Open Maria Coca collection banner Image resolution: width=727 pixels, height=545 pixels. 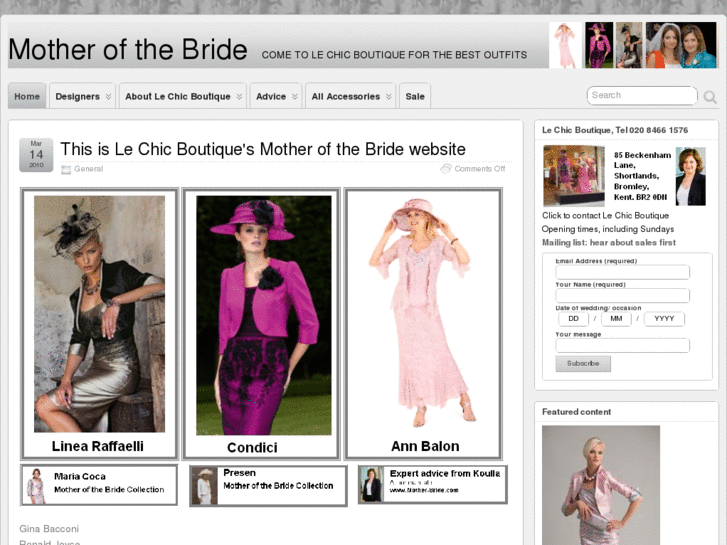[99, 485]
